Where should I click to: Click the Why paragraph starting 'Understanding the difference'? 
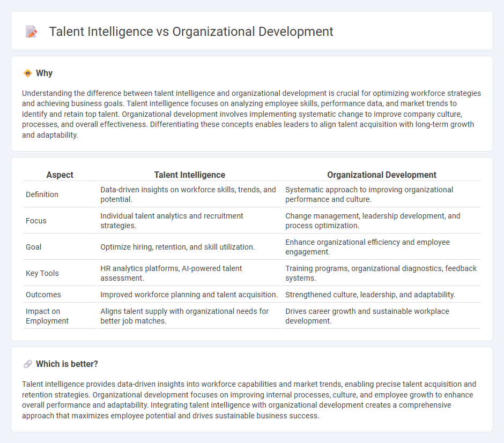point(251,114)
